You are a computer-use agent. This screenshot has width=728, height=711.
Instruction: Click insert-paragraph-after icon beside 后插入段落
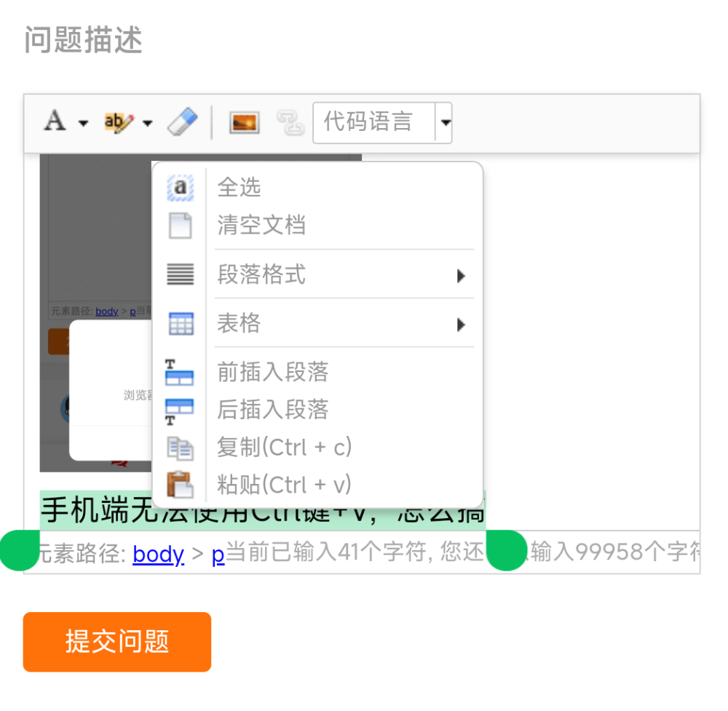179,412
